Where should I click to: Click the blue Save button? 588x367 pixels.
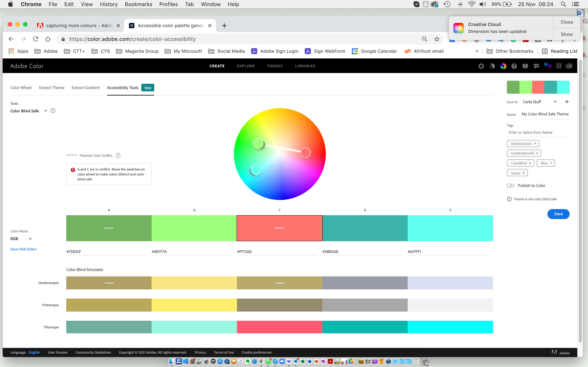[x=558, y=214]
